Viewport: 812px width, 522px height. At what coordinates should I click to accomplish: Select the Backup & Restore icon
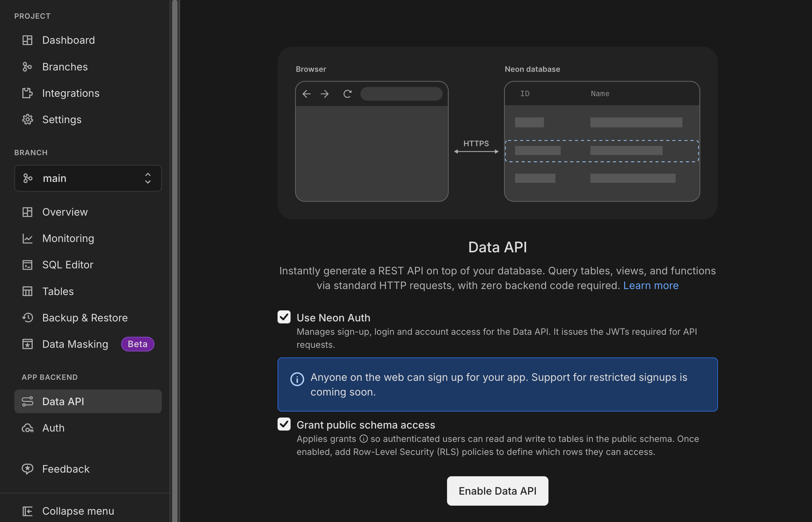[x=27, y=318]
